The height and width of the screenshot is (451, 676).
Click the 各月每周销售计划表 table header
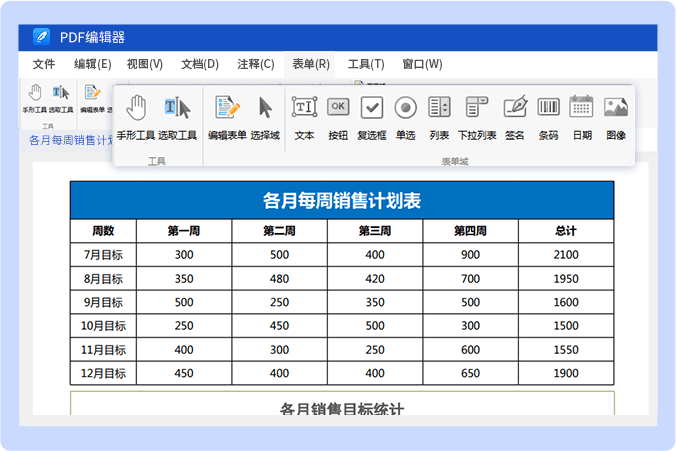[341, 200]
